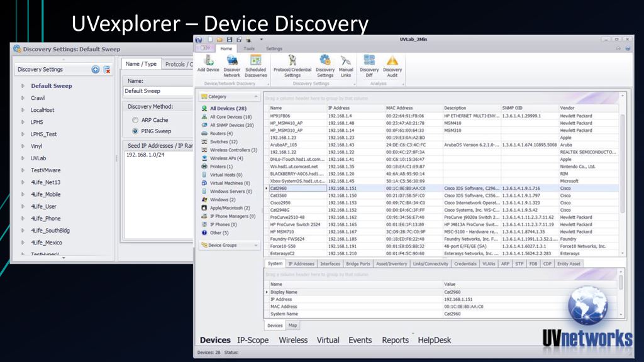Switch to the Tools ribbon tab
Screen dimensions: 644x362
coord(249,48)
